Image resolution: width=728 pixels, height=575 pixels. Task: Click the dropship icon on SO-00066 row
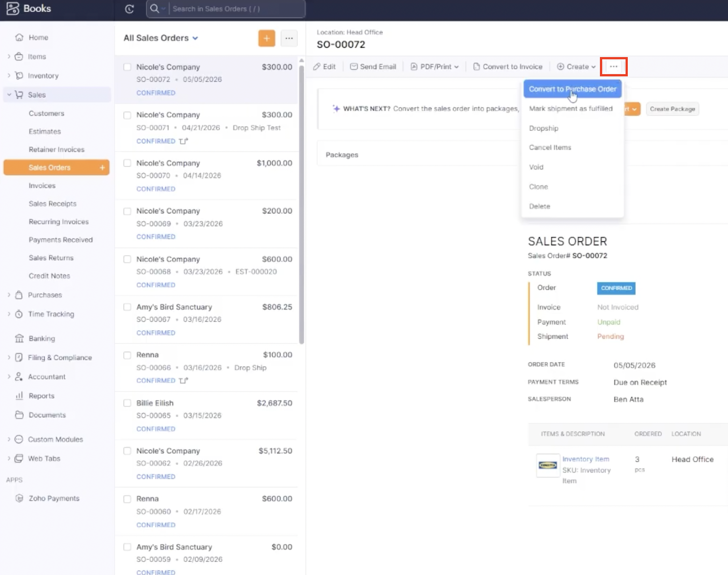pyautogui.click(x=183, y=380)
